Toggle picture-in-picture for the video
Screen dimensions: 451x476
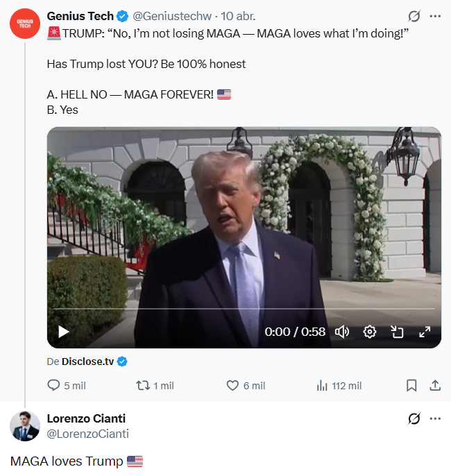398,332
